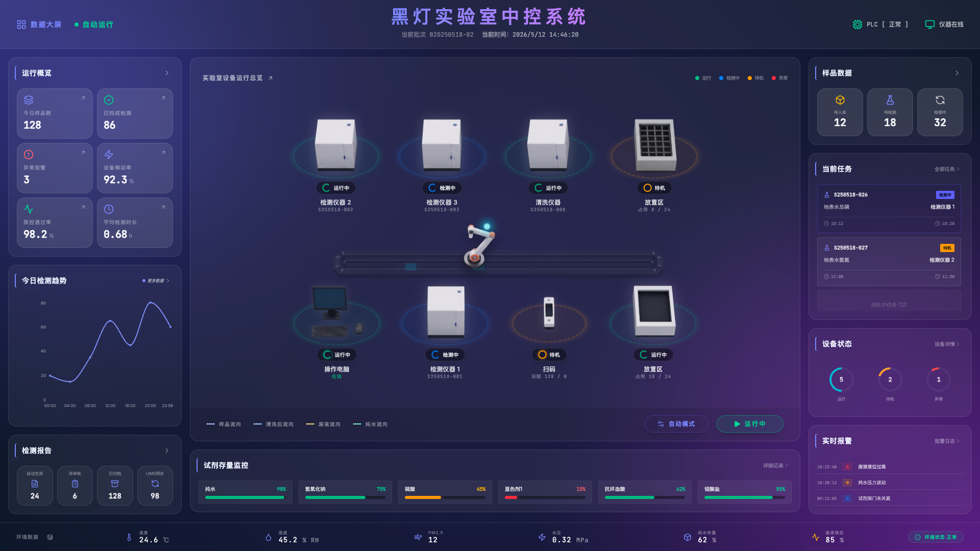Click the pulse icon on 质控通过率 card

[x=29, y=209]
